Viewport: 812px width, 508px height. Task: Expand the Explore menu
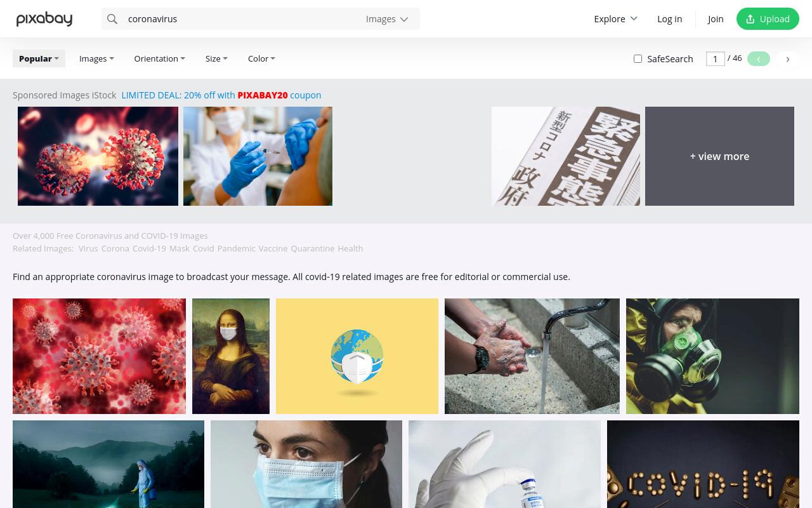[x=615, y=19]
